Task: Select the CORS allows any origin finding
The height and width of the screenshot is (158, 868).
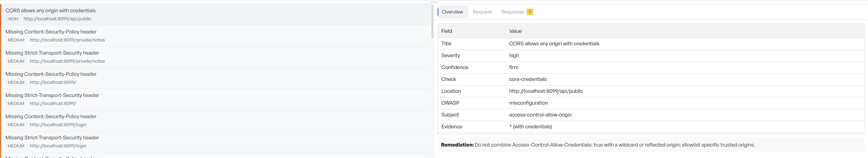Action: coord(216,14)
